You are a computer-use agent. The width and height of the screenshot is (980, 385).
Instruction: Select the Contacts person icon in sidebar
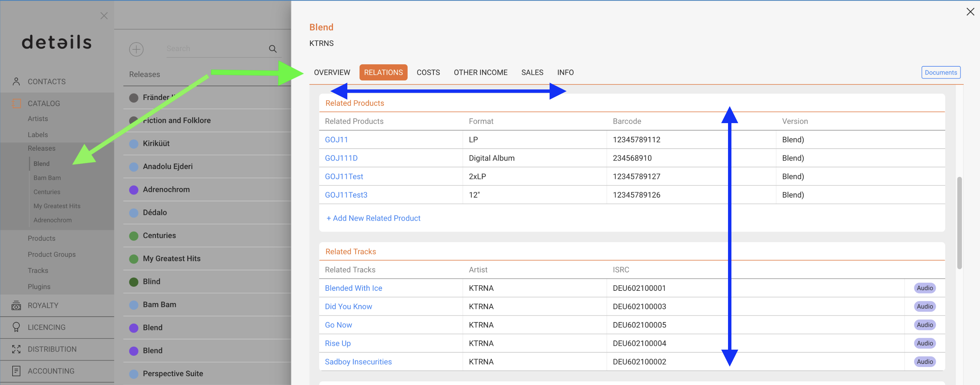[16, 81]
